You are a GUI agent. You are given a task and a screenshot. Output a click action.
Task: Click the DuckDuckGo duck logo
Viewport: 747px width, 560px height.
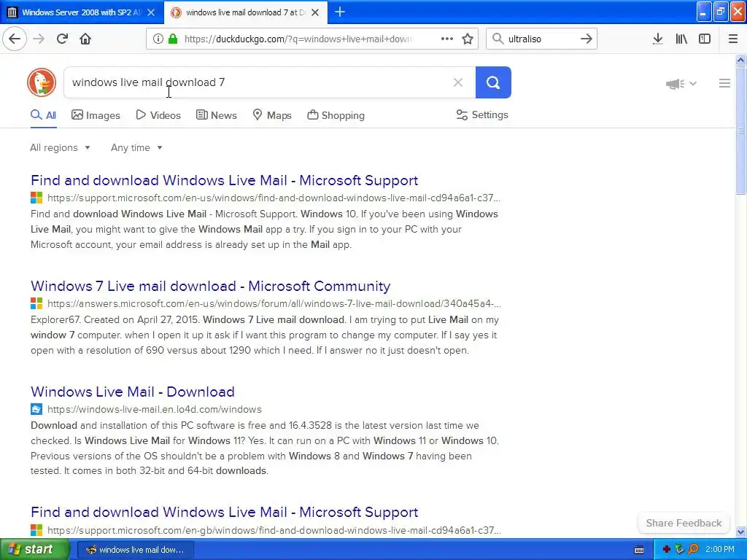click(x=42, y=82)
